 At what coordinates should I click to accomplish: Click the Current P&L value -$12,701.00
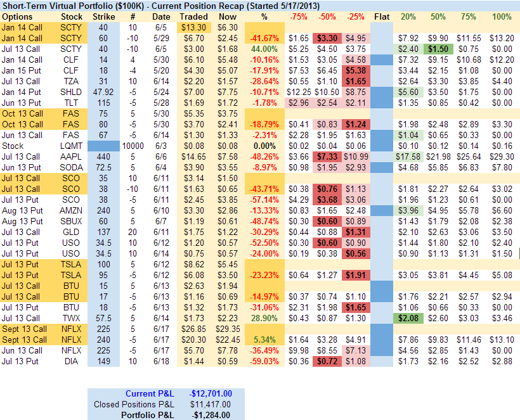coord(209,393)
